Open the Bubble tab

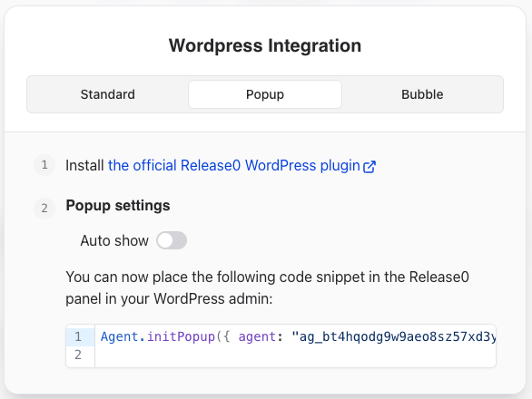tap(422, 94)
